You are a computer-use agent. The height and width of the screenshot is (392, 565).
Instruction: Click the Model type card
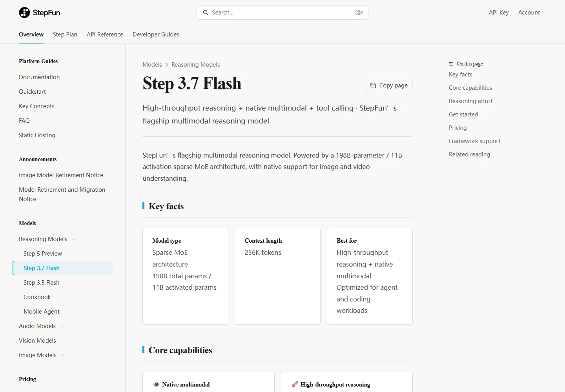point(185,276)
